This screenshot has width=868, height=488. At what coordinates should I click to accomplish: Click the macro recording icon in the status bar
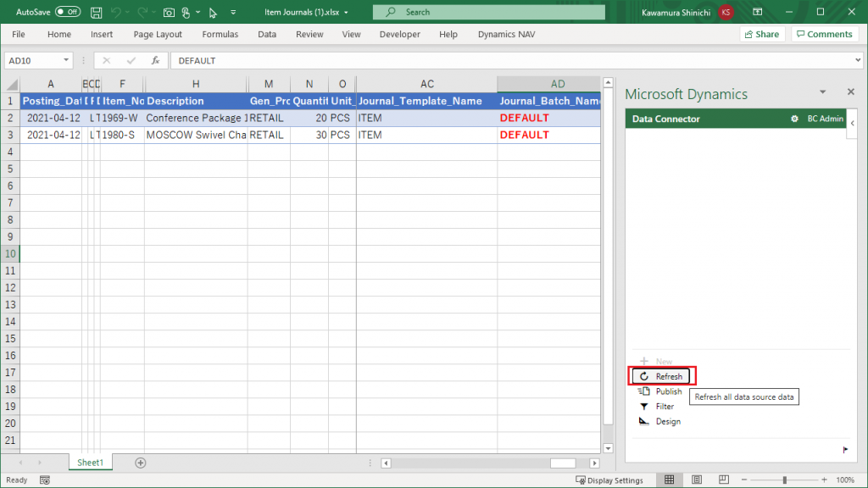click(x=45, y=480)
